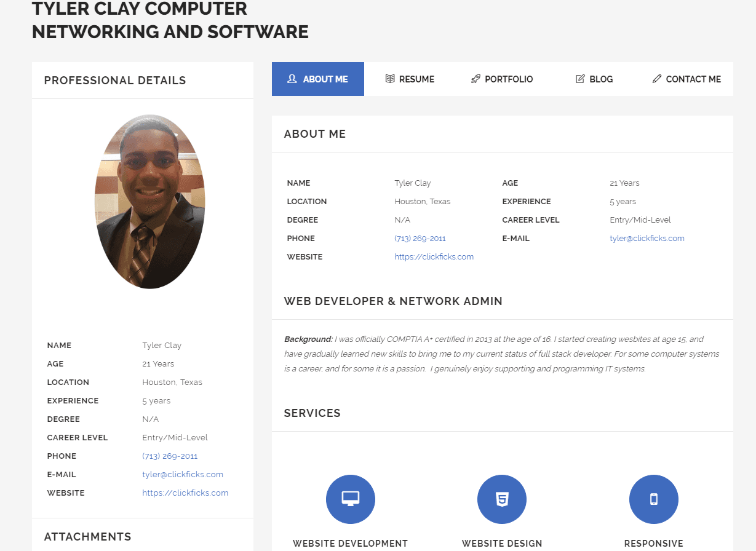
Task: Click the book icon beside Resume
Action: pyautogui.click(x=390, y=79)
